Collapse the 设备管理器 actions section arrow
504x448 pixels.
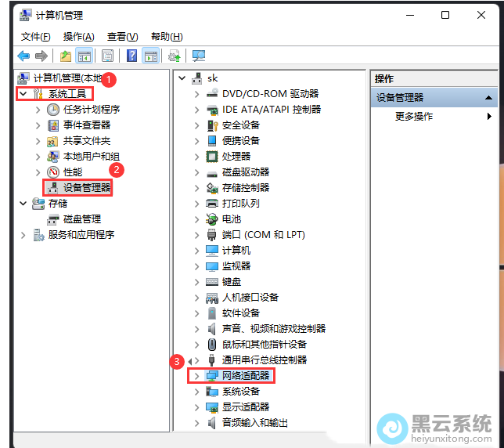pos(488,98)
